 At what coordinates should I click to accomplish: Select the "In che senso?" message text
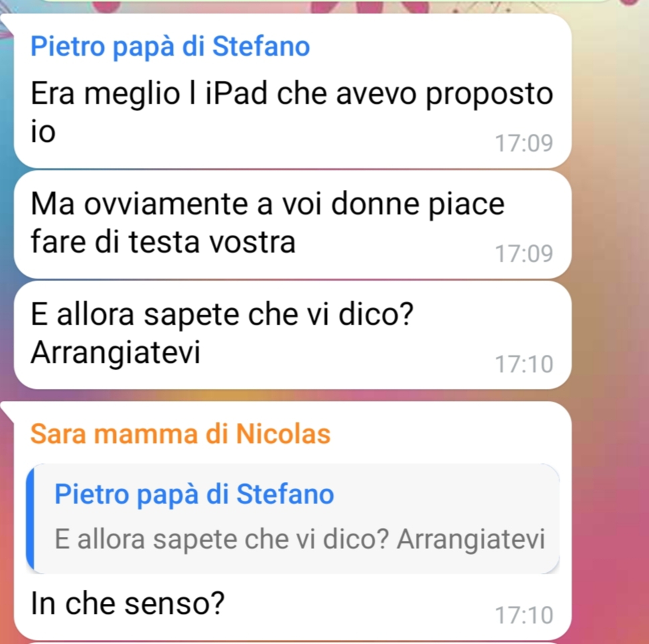pos(127,603)
